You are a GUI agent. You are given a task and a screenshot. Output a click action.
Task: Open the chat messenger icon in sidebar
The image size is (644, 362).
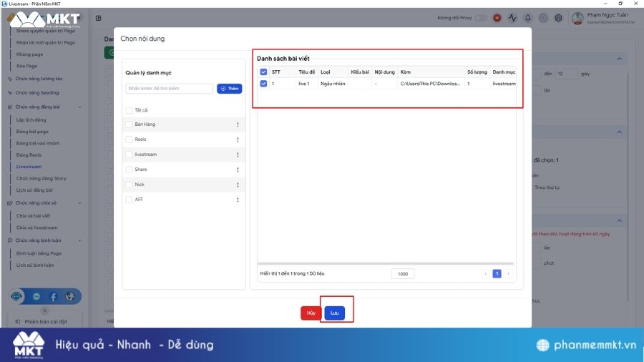pos(36,296)
